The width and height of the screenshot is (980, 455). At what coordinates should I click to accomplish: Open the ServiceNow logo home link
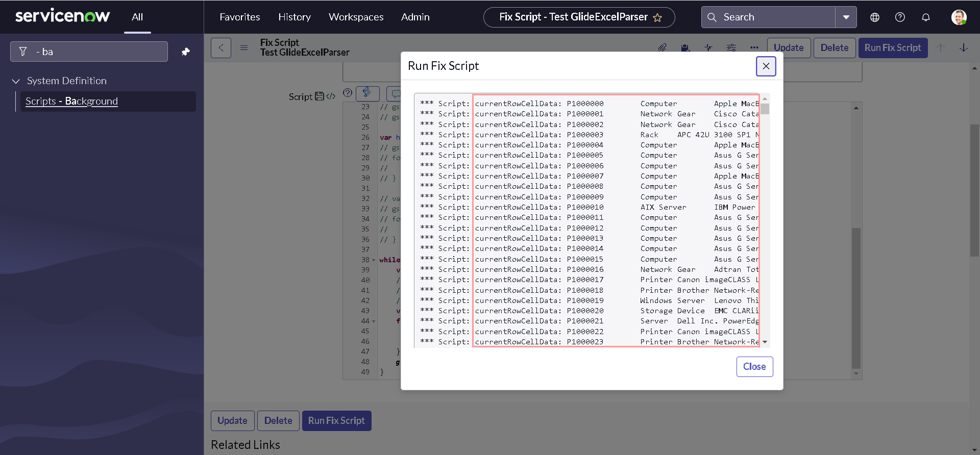point(62,16)
